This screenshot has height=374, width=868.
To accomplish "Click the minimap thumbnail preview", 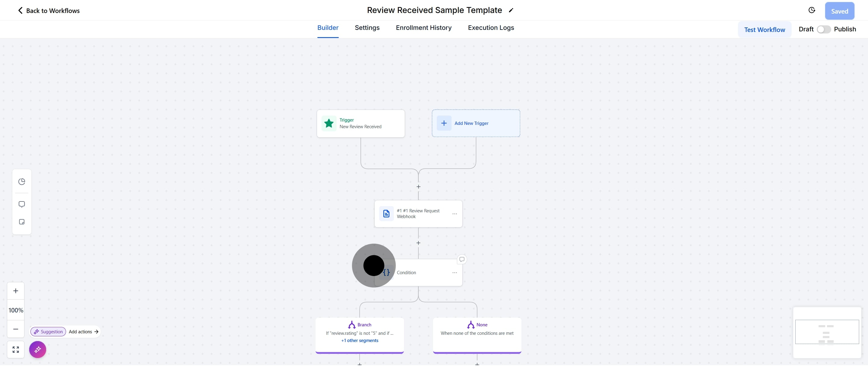I will (826, 332).
